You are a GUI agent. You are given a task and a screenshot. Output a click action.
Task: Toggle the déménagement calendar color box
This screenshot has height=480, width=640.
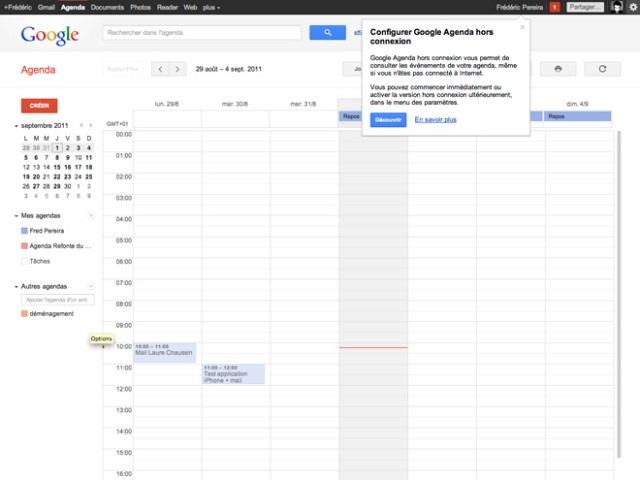[24, 313]
